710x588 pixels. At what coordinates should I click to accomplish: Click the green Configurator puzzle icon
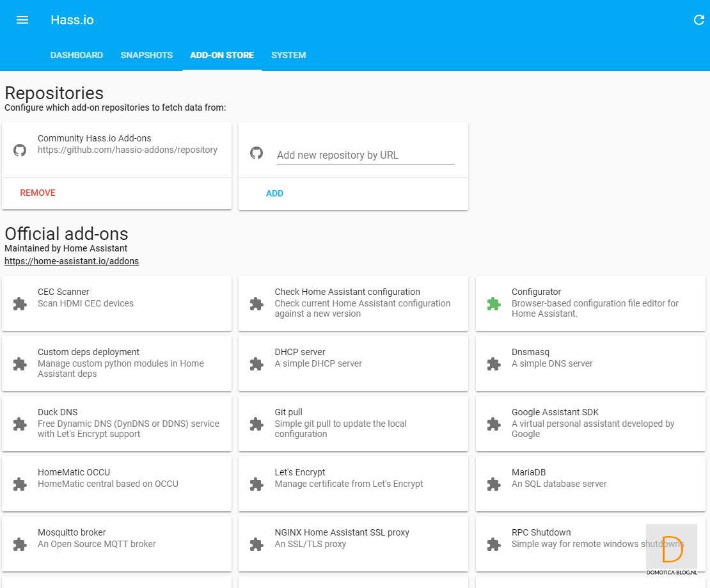493,304
